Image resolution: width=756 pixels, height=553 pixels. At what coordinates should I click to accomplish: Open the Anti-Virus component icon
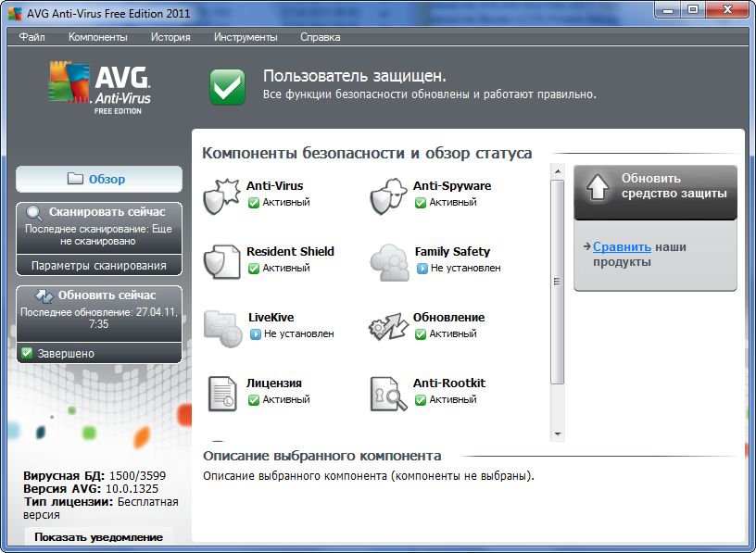click(221, 196)
